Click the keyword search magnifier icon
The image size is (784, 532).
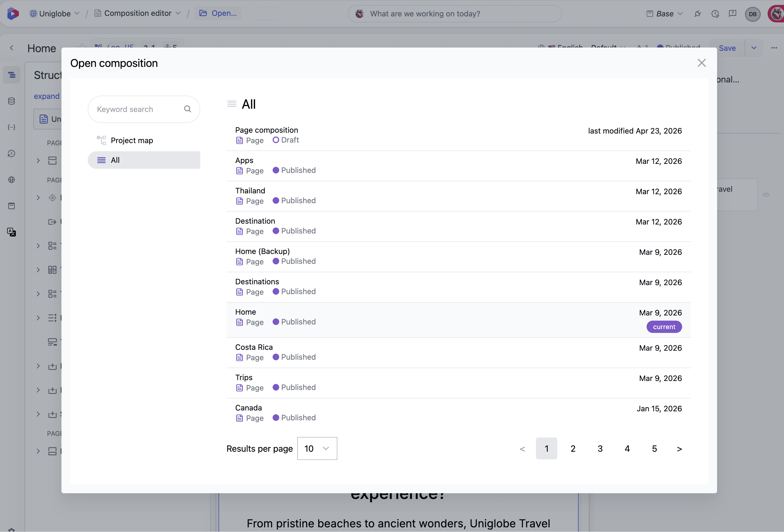point(188,109)
